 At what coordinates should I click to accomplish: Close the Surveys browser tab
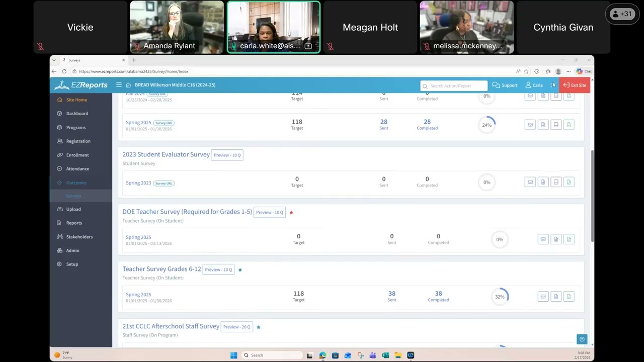[123, 60]
